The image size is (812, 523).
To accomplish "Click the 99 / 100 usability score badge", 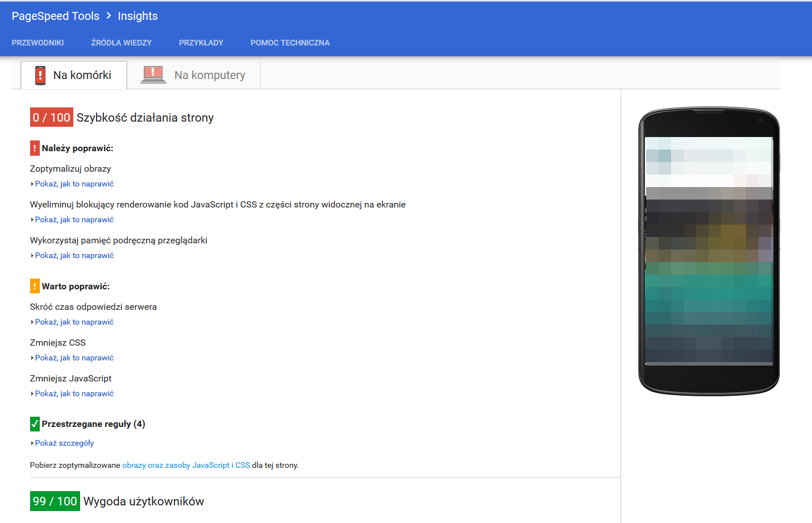I will (55, 501).
